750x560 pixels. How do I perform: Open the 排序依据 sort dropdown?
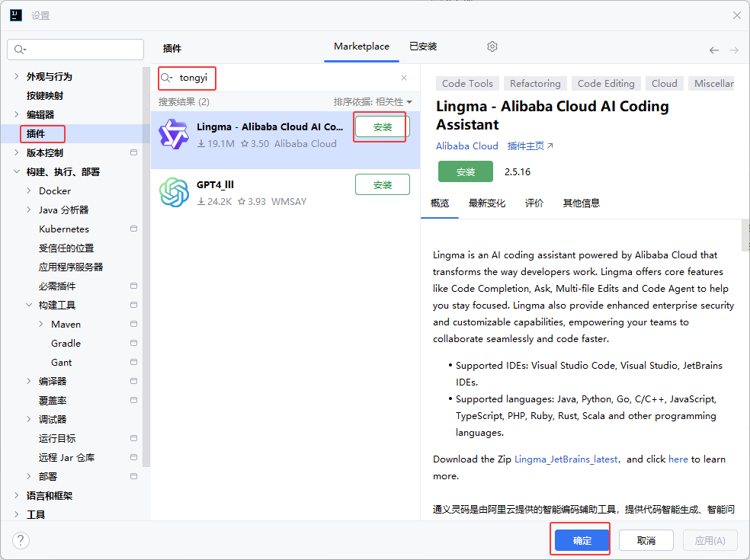pos(372,102)
